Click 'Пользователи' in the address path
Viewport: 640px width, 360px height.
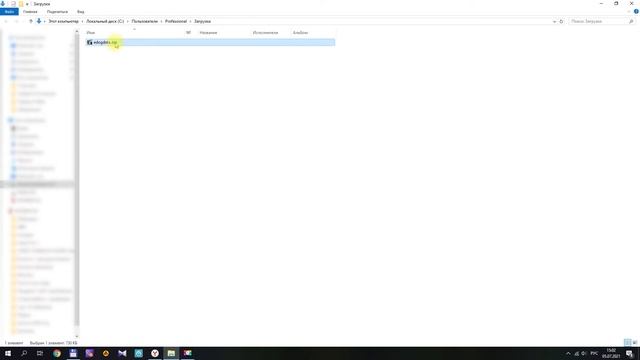(x=144, y=21)
